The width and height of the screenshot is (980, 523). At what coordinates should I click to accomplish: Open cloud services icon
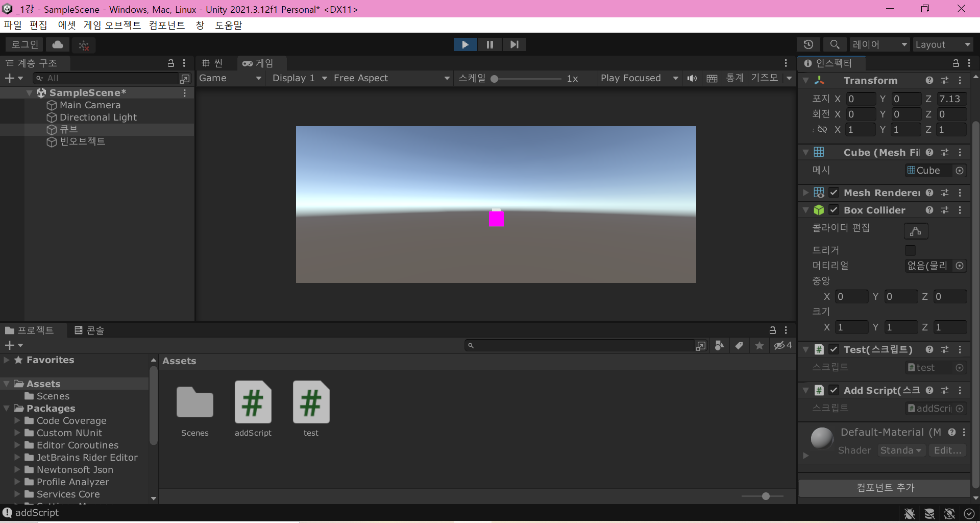58,44
